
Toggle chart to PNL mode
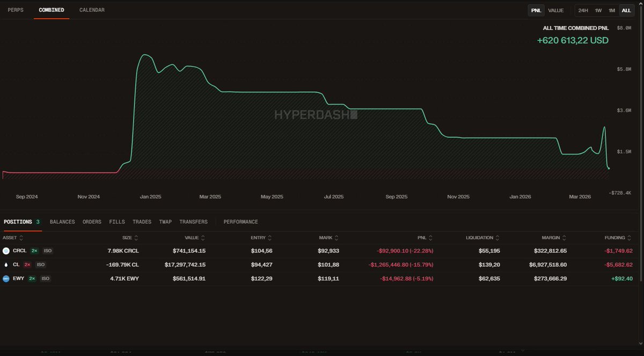(x=536, y=10)
